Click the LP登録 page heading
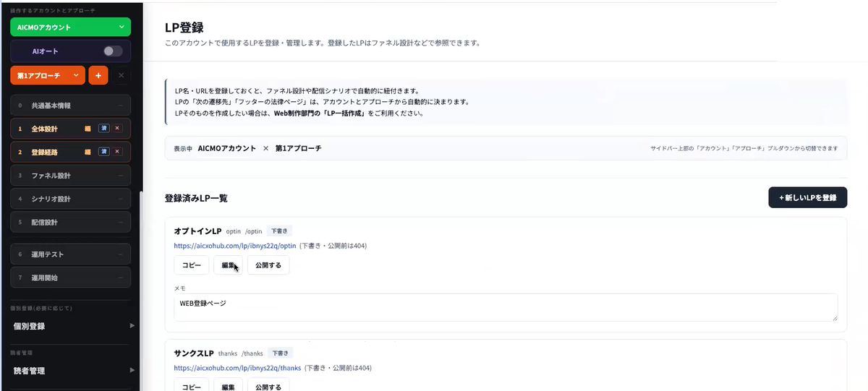 tap(184, 28)
